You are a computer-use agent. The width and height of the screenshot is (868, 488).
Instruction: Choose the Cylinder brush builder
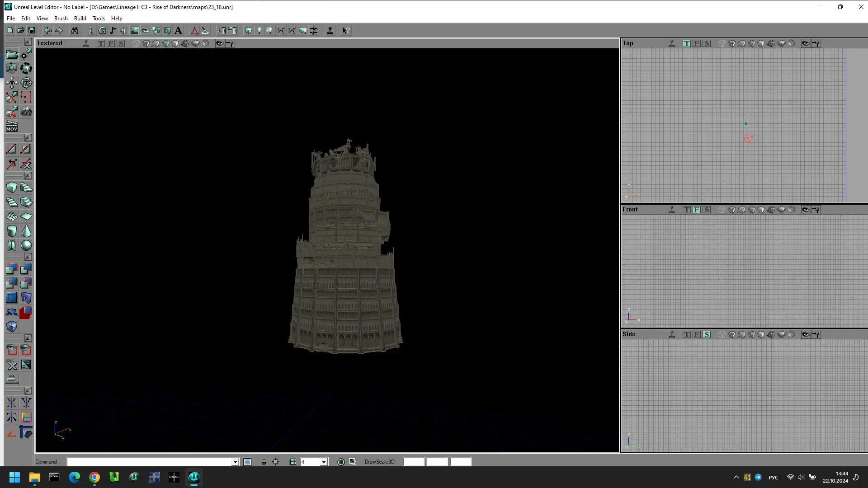click(x=12, y=231)
